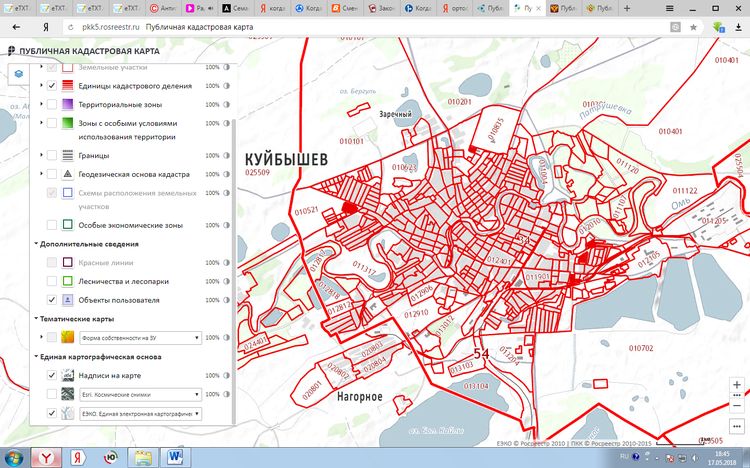Click the Куйбышев city label on map
Image resolution: width=750 pixels, height=468 pixels.
pyautogui.click(x=287, y=159)
